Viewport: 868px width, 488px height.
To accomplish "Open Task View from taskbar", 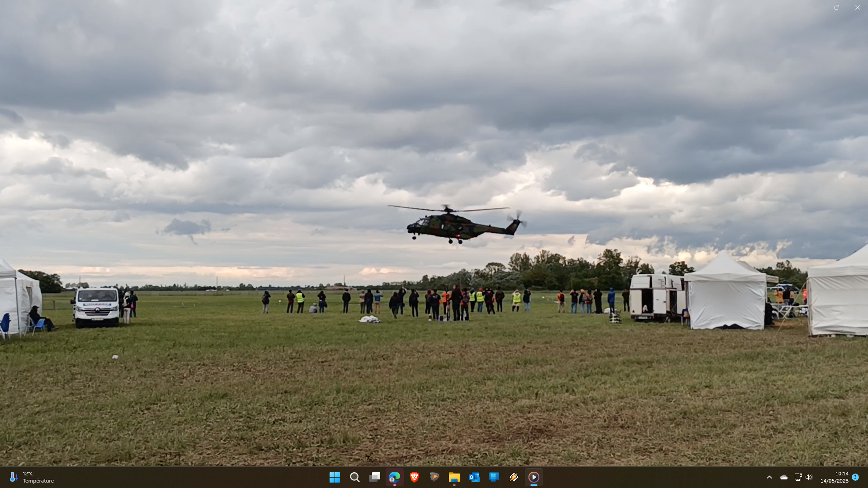I will [375, 477].
